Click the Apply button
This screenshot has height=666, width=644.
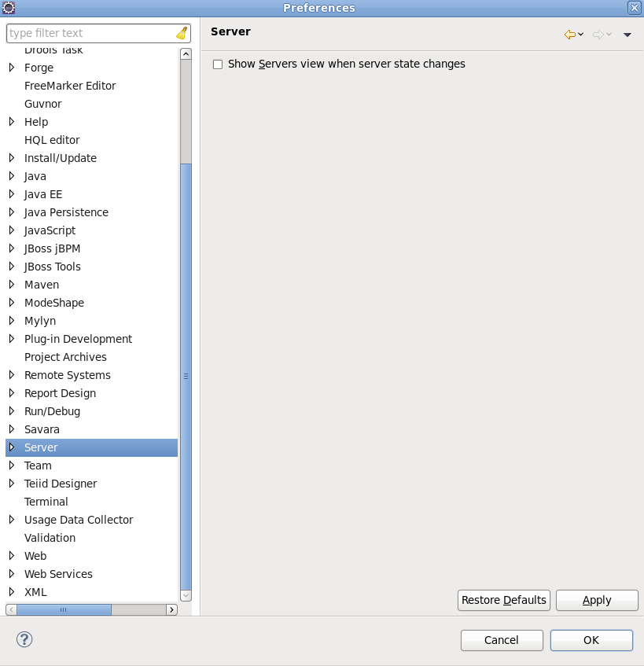(597, 600)
